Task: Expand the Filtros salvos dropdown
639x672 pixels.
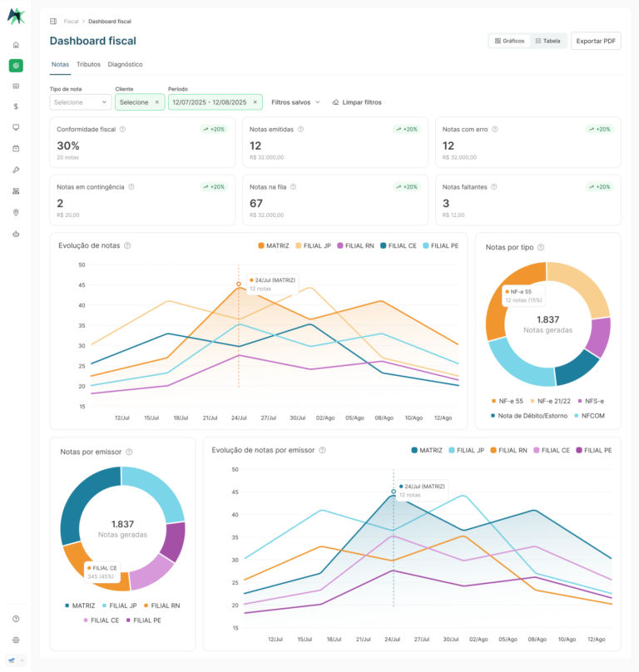Action: coord(296,102)
